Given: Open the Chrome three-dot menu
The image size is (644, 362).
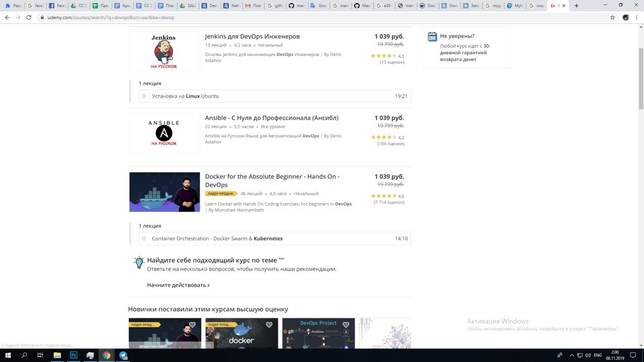Looking at the screenshot, I should pyautogui.click(x=637, y=17).
